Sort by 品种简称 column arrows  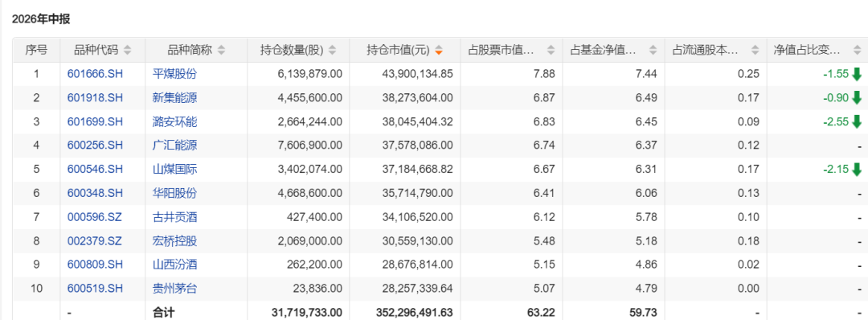222,51
